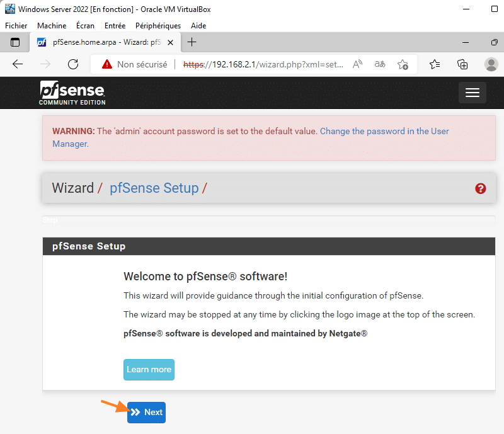Viewport: 504px width, 434px height.
Task: Select the pfSense.home.arpa Wizard tab
Action: pyautogui.click(x=105, y=42)
